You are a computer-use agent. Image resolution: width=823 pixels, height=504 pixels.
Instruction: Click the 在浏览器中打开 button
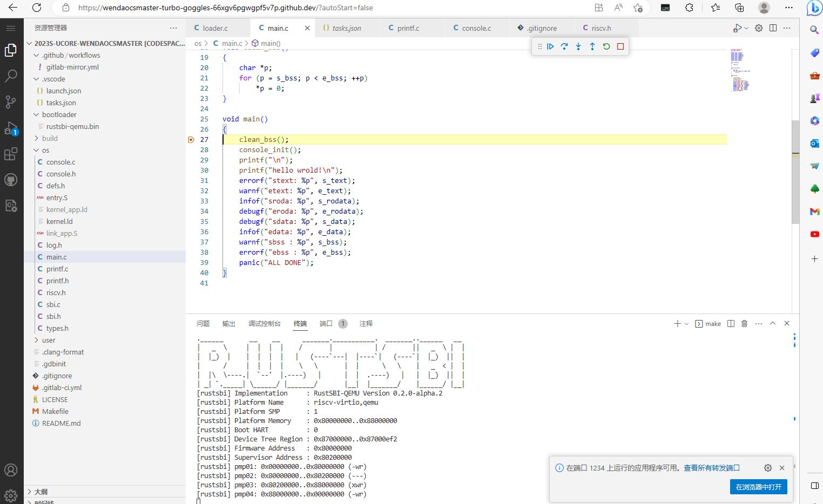point(758,487)
